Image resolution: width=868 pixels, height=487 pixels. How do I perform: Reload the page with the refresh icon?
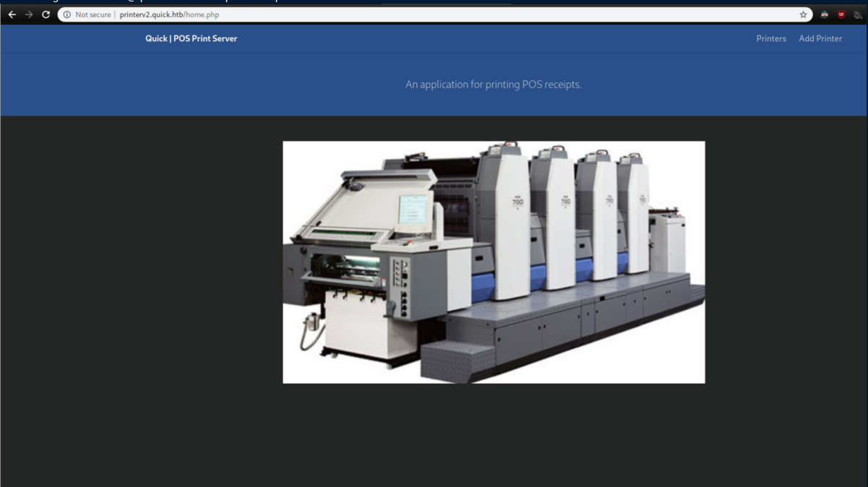pyautogui.click(x=46, y=14)
